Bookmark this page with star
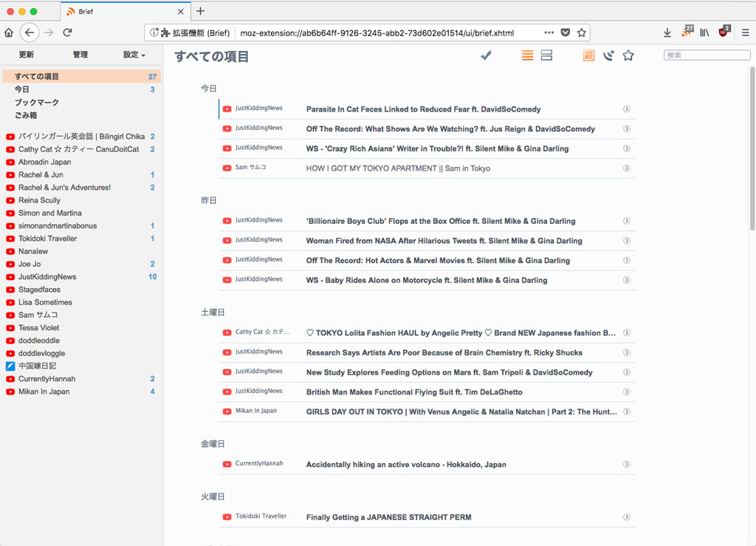The image size is (756, 546). pyautogui.click(x=582, y=33)
